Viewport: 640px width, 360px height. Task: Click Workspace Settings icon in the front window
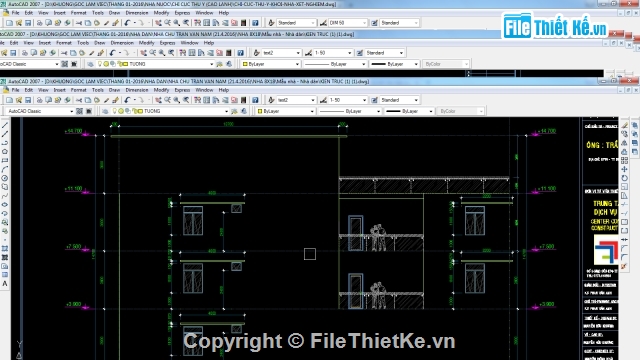[80, 111]
